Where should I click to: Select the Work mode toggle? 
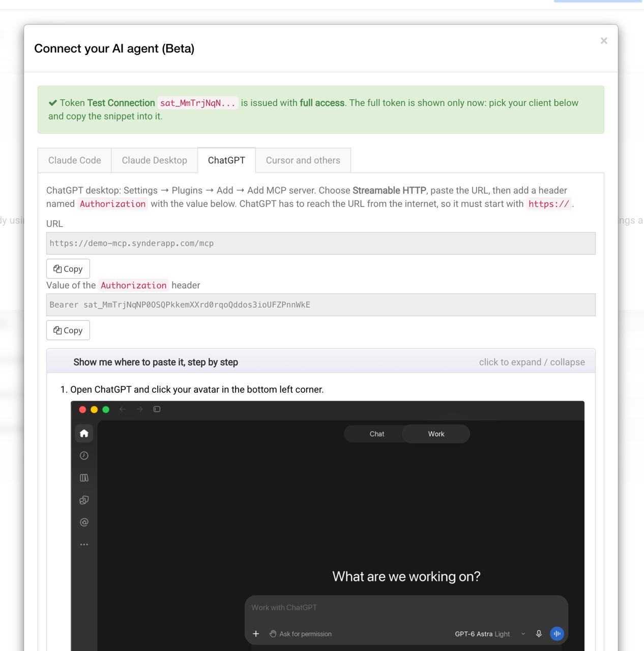point(436,434)
